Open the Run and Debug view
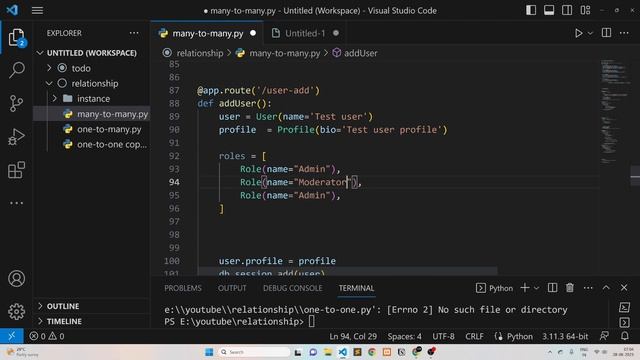Screen dimensions: 640x360 coord(16,137)
